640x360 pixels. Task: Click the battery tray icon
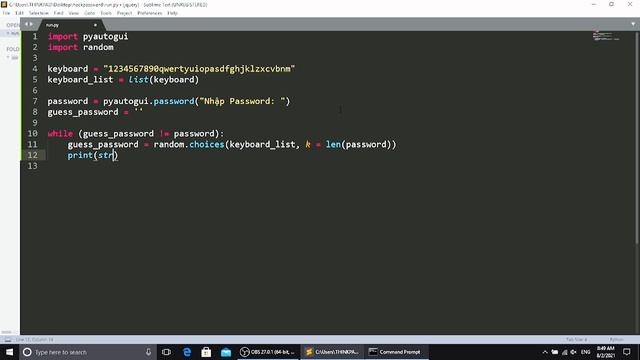(x=555, y=352)
